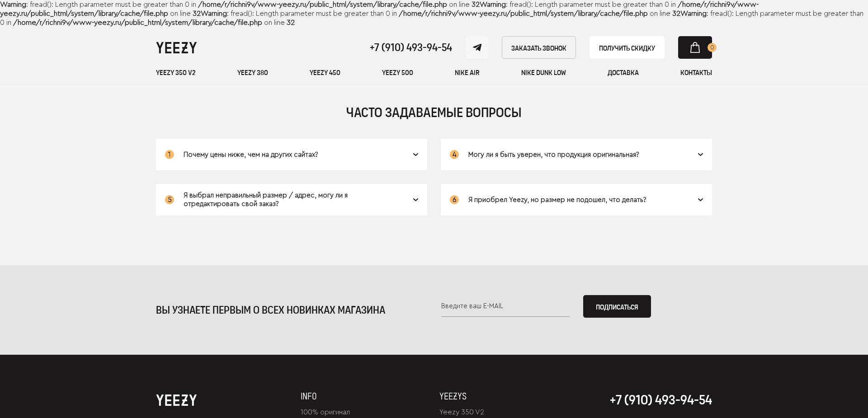Open the YEEZY 350 V2 menu item
Screen dimensions: 868x418
(176, 72)
